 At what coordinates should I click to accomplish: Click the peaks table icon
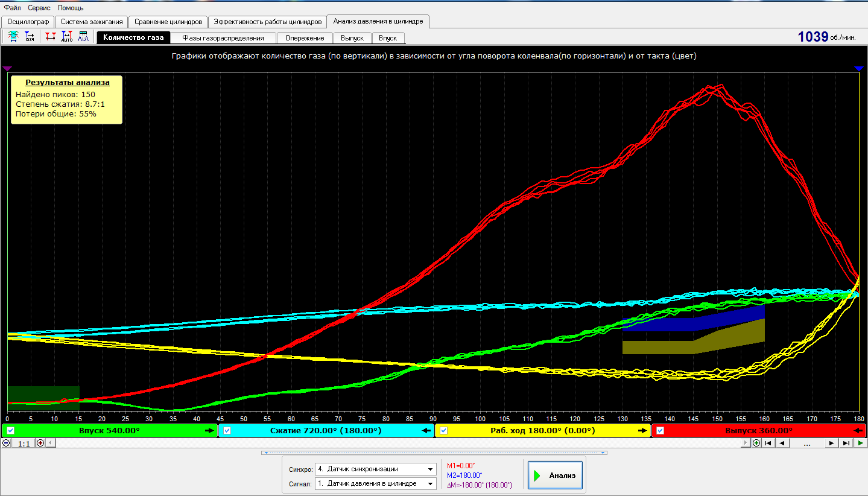click(x=83, y=37)
